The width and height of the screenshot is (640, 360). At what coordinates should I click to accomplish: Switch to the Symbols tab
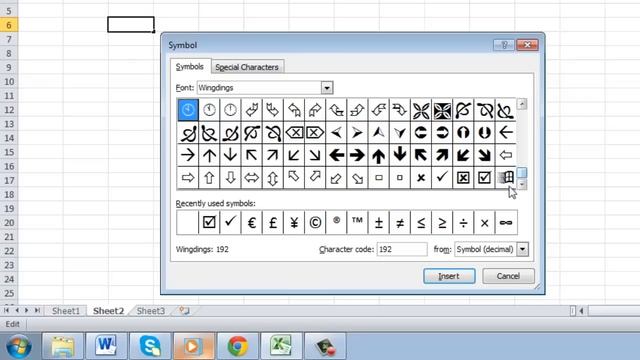click(190, 67)
